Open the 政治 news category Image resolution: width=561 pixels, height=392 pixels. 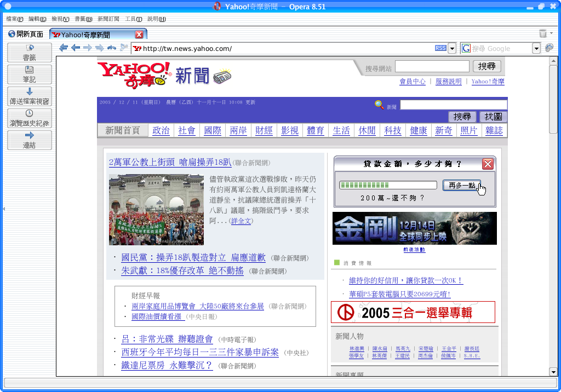tap(161, 130)
